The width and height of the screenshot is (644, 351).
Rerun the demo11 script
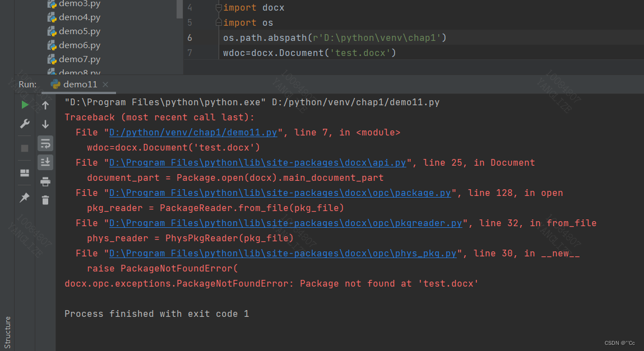pyautogui.click(x=25, y=104)
